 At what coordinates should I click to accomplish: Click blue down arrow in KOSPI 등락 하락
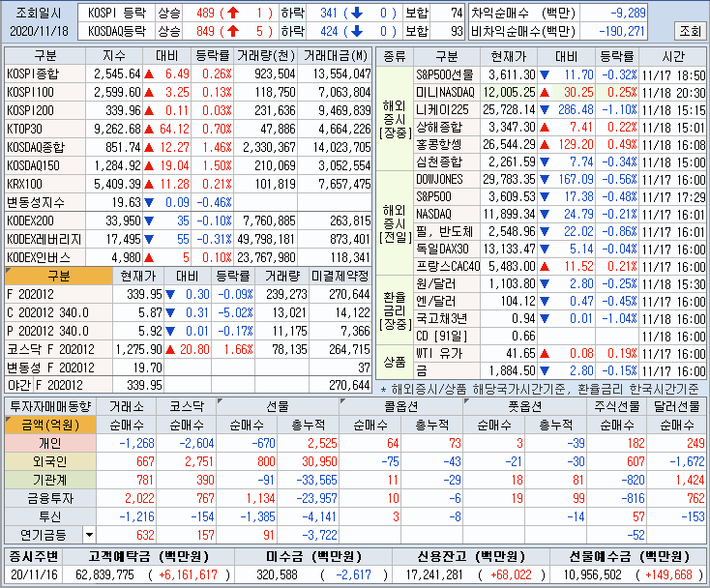point(357,14)
